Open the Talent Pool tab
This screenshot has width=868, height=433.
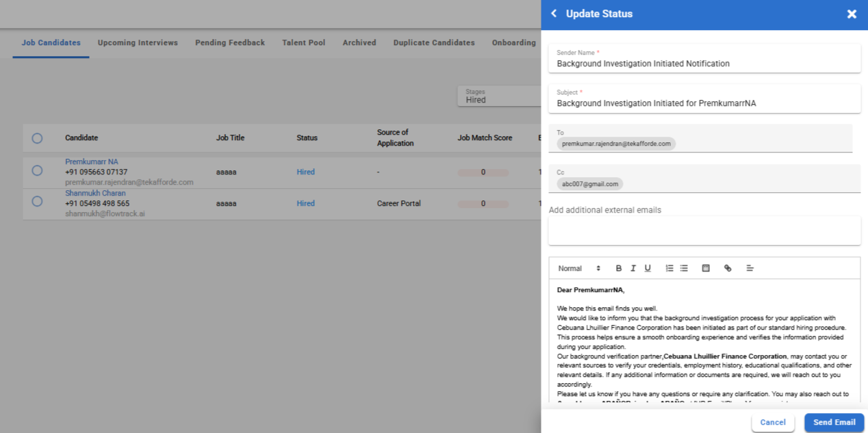pos(303,42)
